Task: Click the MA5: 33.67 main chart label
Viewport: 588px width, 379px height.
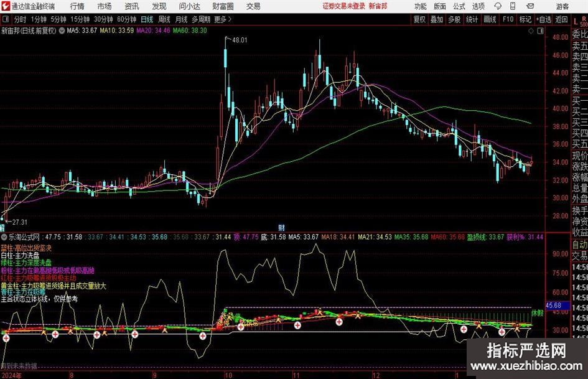Action: click(82, 30)
